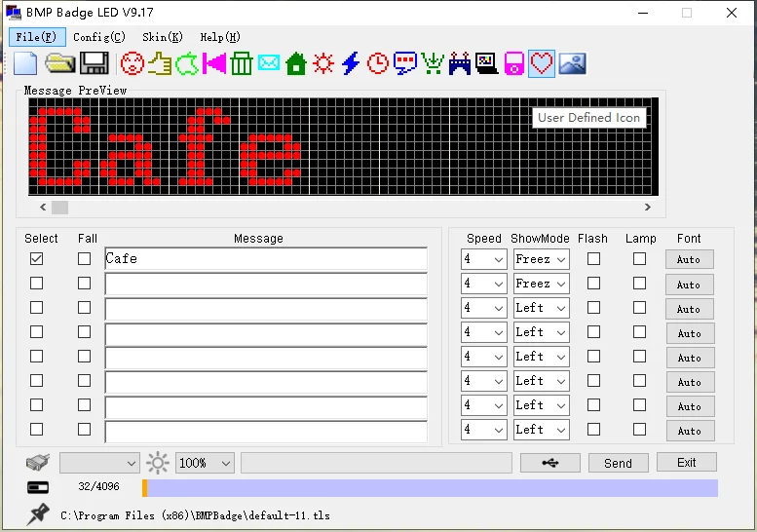Uncheck the Select checkbox for Cafe message

tap(36, 259)
